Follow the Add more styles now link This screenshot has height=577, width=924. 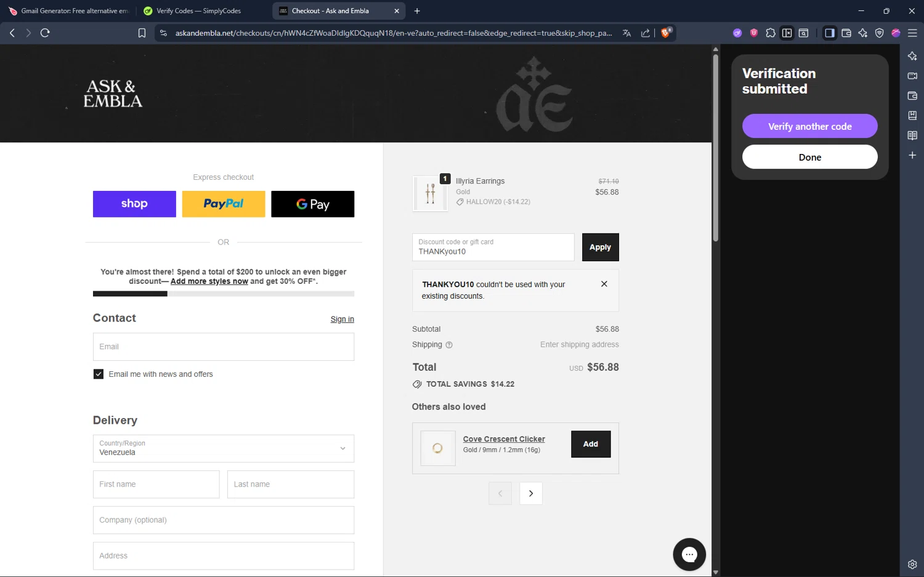209,281
